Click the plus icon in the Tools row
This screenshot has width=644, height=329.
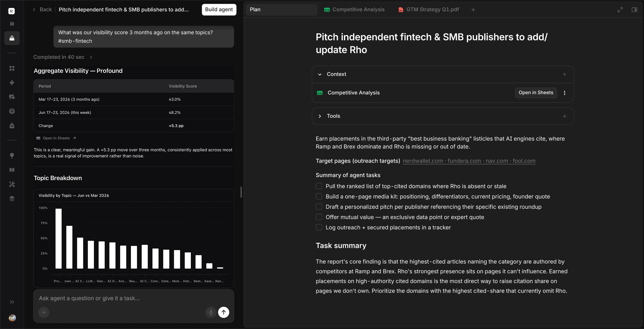(564, 116)
